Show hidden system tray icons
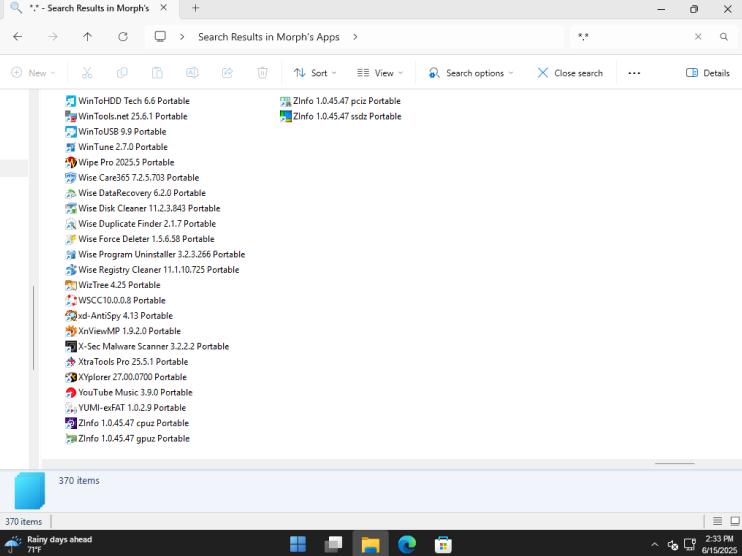Viewport: 742px width, 556px height. click(x=654, y=545)
